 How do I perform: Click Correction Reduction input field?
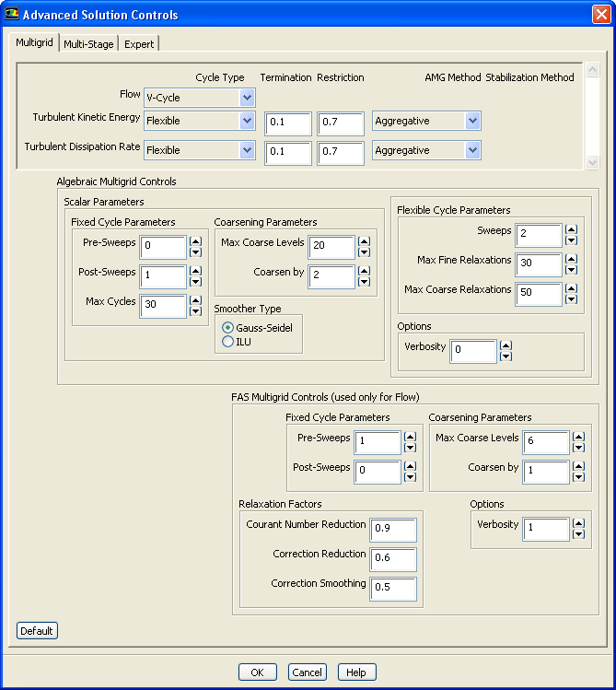pos(393,559)
